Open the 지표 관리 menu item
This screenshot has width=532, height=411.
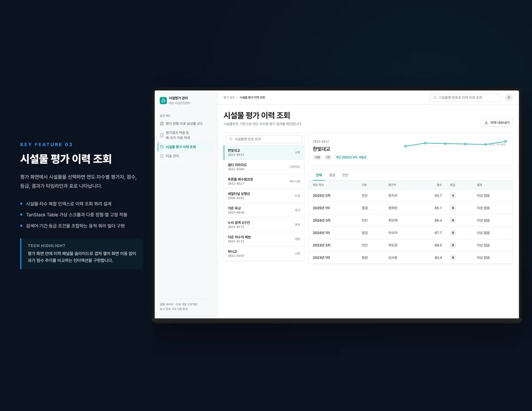(186, 156)
